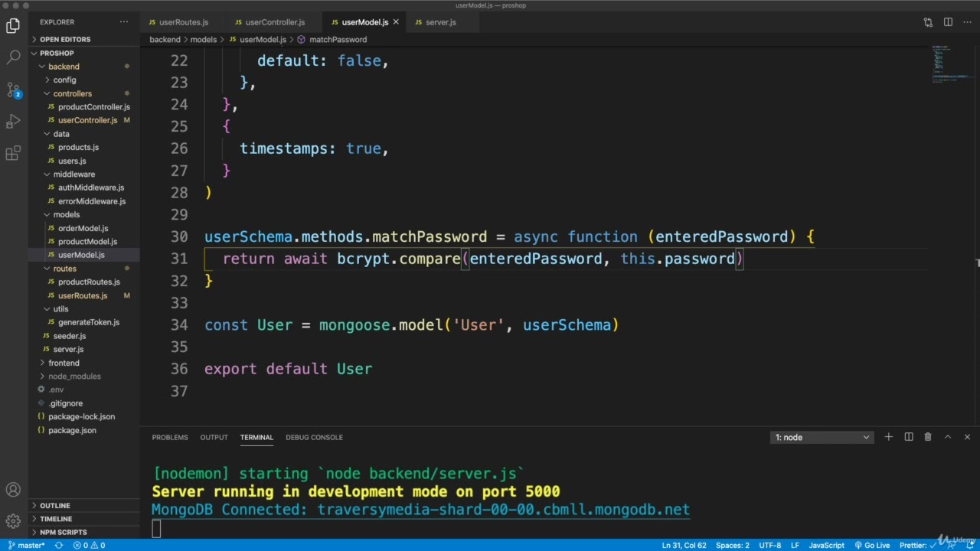
Task: Click the Open Changes icon in editor toolbar
Action: point(928,22)
